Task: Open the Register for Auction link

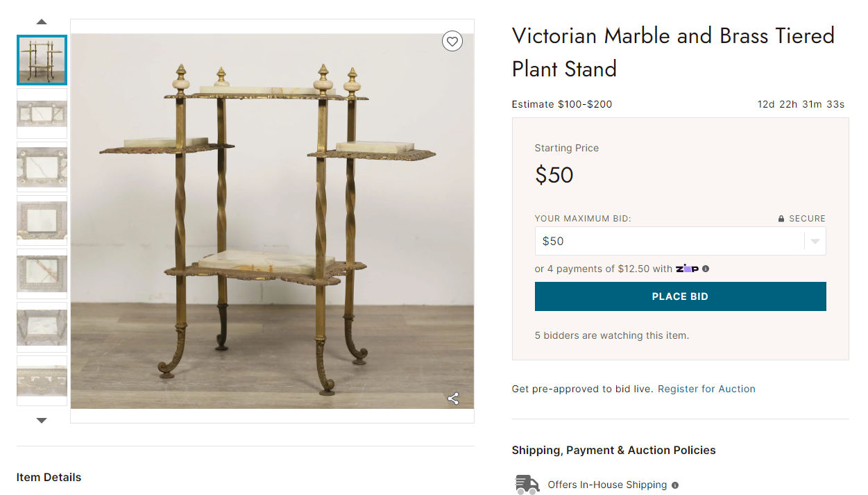Action: 706,389
